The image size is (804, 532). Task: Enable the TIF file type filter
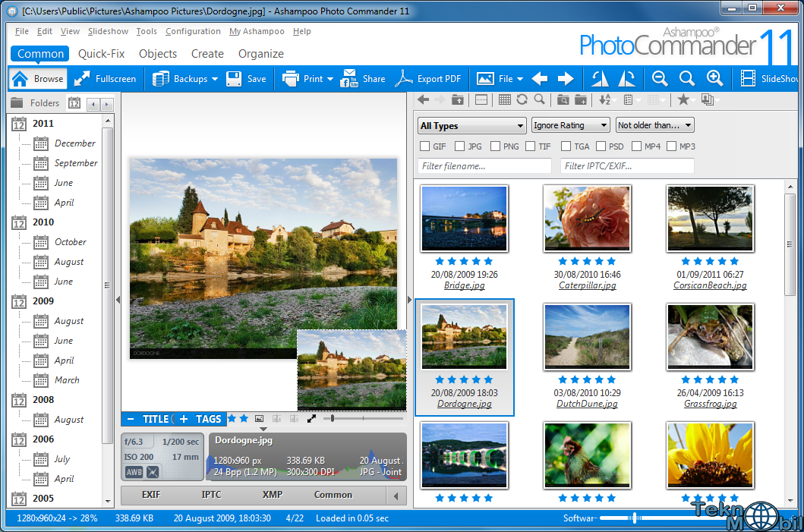tap(530, 146)
